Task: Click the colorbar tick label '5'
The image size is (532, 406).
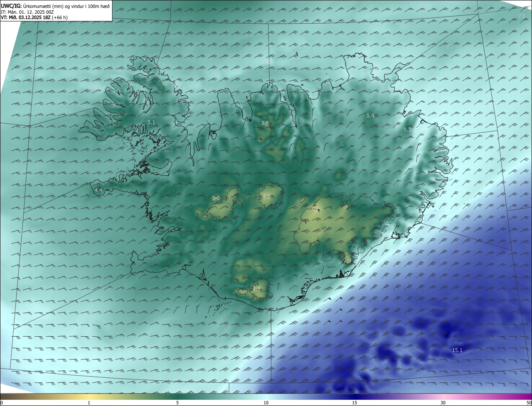Action: coord(177,403)
